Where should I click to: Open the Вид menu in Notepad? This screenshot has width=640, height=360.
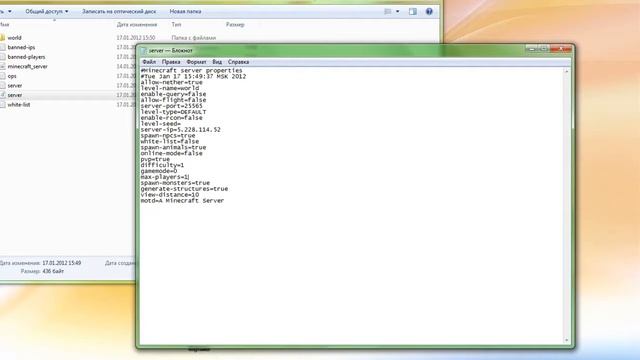click(217, 62)
